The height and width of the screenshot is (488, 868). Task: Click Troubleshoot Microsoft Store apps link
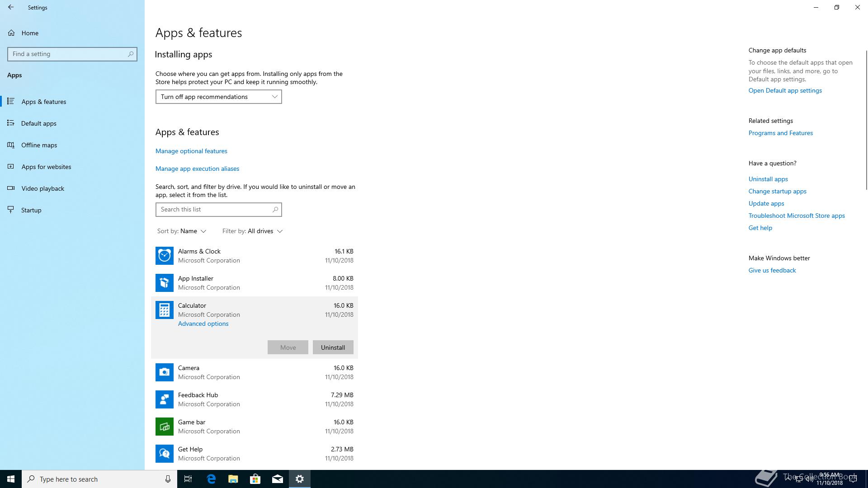click(x=797, y=216)
